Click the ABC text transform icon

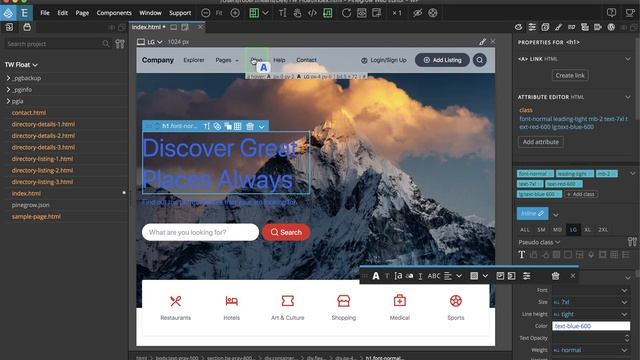(434, 276)
